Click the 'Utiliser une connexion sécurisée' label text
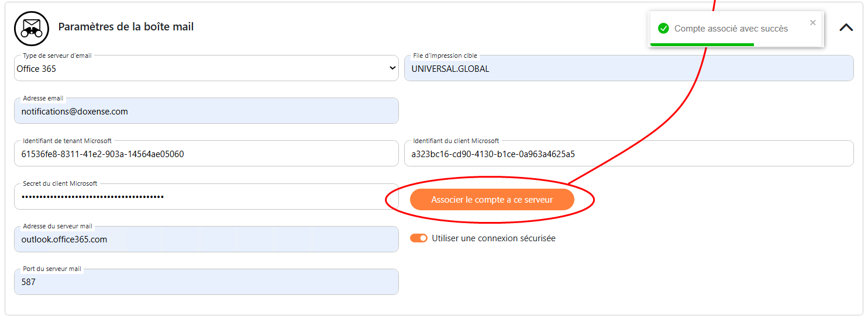 [493, 238]
